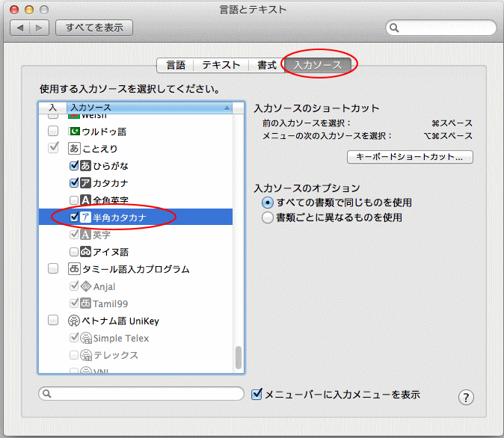
Task: Click the テレックス icon
Action: (x=86, y=355)
